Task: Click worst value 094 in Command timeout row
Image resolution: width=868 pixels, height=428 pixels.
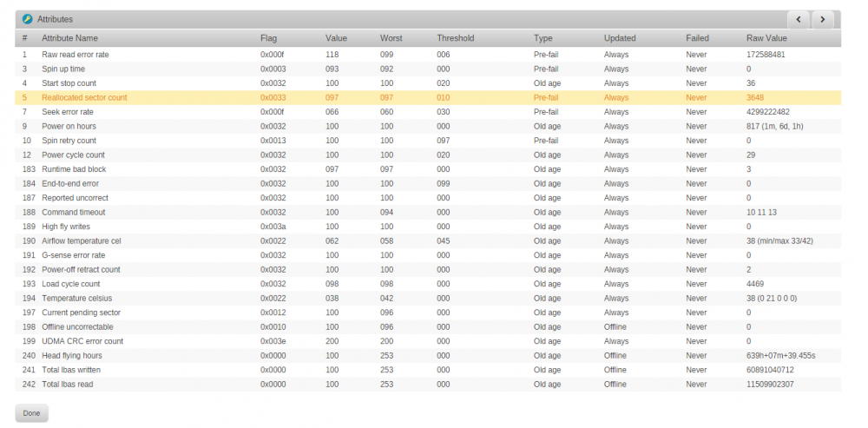Action: (387, 213)
